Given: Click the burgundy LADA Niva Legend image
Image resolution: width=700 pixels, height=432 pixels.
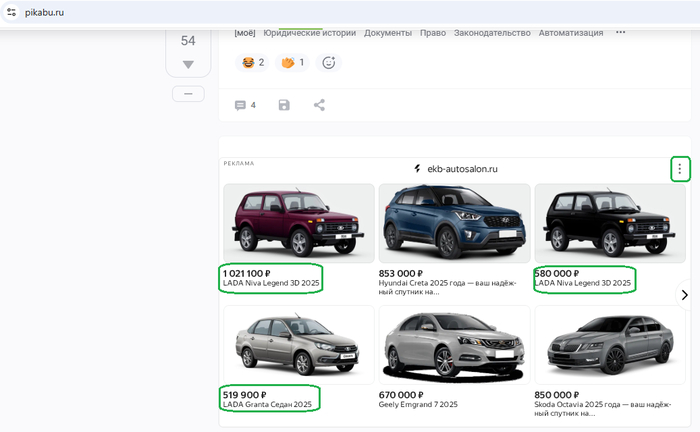Looking at the screenshot, I should pyautogui.click(x=299, y=223).
